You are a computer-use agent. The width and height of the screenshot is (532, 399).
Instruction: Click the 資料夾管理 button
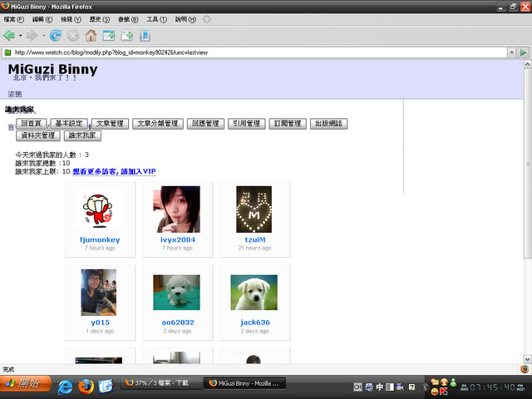[x=38, y=135]
